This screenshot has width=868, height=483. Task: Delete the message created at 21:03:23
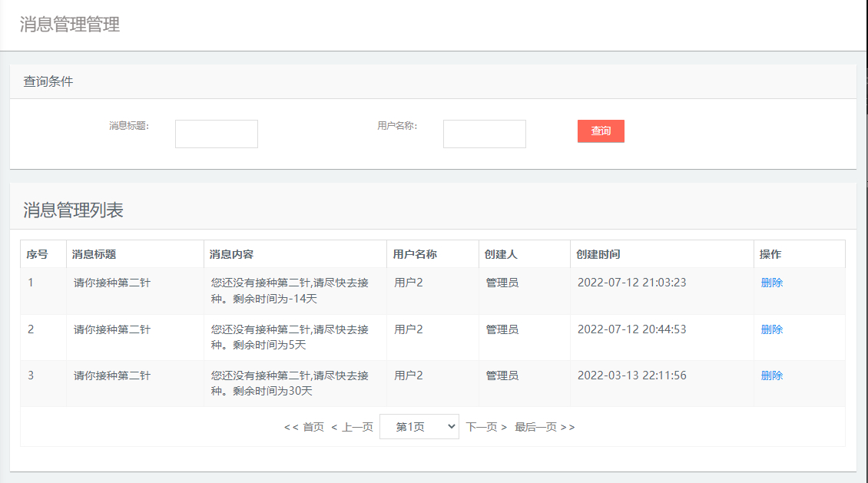click(x=770, y=283)
